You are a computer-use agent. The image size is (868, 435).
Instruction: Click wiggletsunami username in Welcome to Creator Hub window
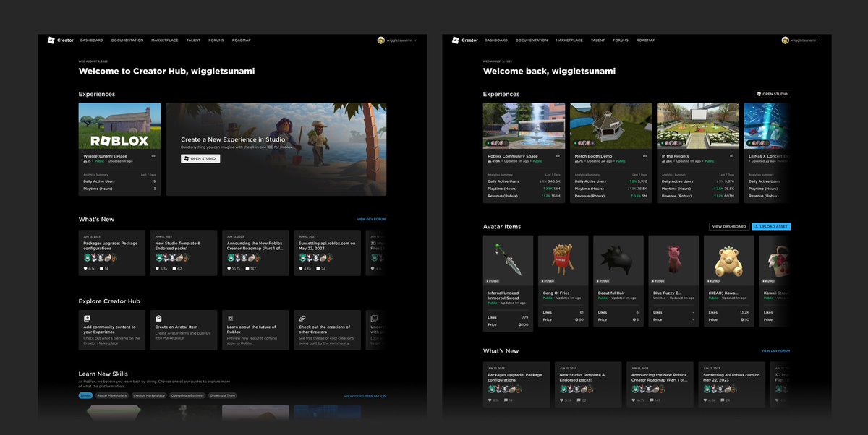tap(399, 40)
